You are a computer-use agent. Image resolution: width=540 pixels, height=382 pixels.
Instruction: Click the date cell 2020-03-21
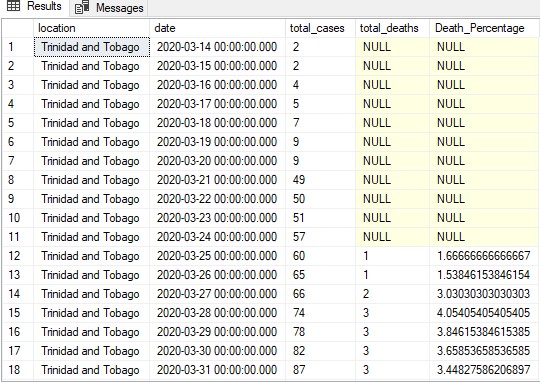tap(217, 180)
